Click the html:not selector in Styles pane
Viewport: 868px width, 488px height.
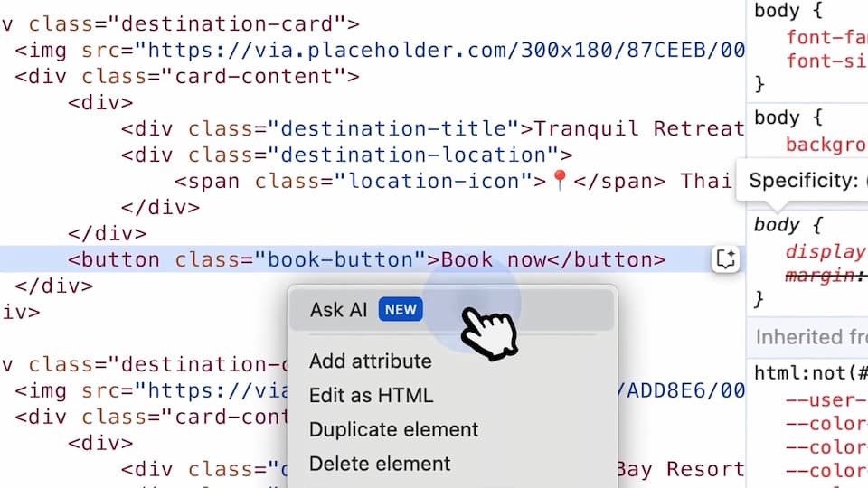[x=808, y=372]
